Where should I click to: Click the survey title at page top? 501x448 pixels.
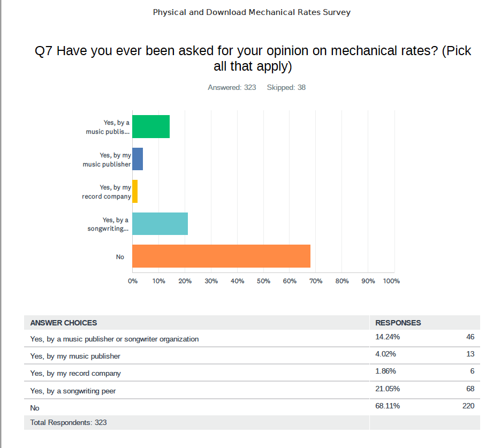tap(252, 12)
